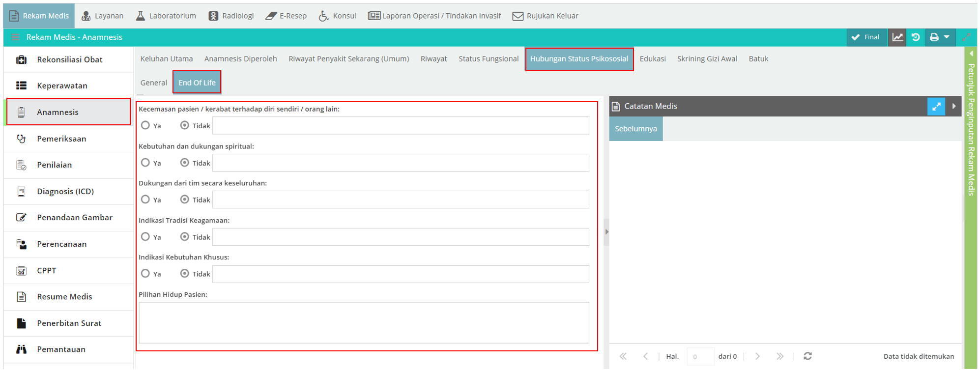Viewport: 980px width, 372px height.
Task: Click the Kecemasan pasien text field
Action: [401, 125]
